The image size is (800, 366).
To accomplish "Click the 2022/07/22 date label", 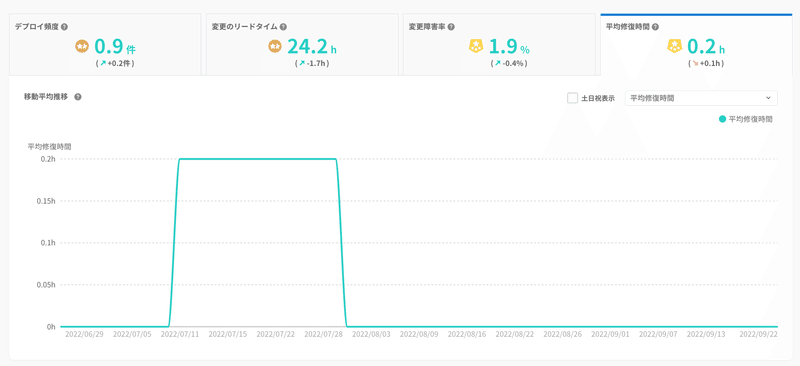I will click(x=276, y=334).
